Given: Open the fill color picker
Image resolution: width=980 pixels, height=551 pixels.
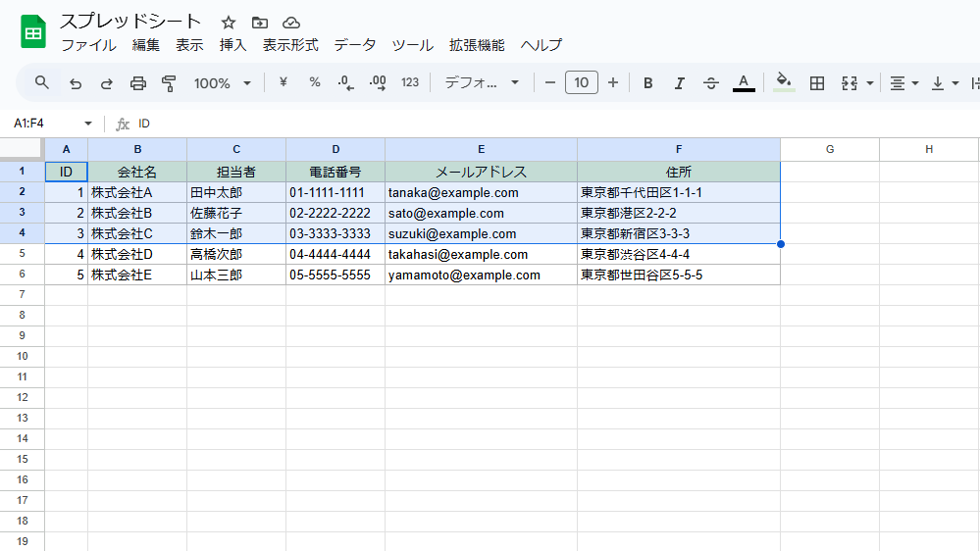Looking at the screenshot, I should (784, 82).
